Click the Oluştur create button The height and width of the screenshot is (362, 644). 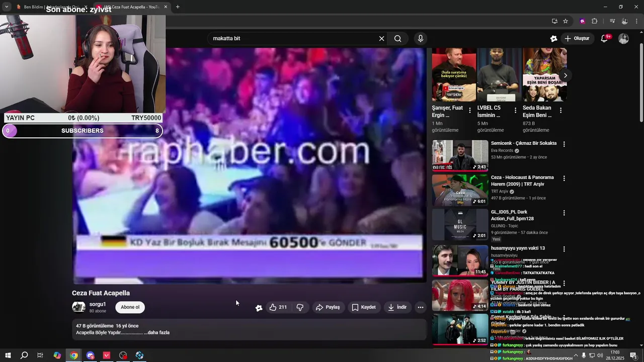(577, 38)
